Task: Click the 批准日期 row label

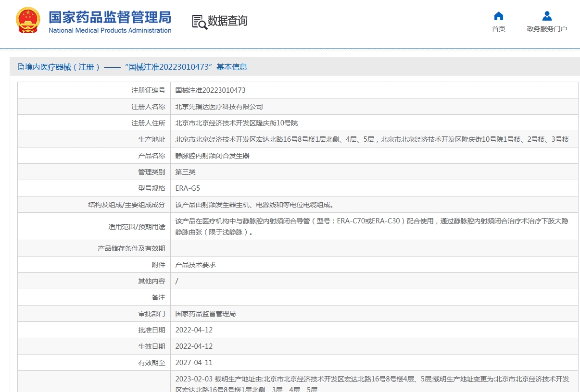Action: pos(151,330)
